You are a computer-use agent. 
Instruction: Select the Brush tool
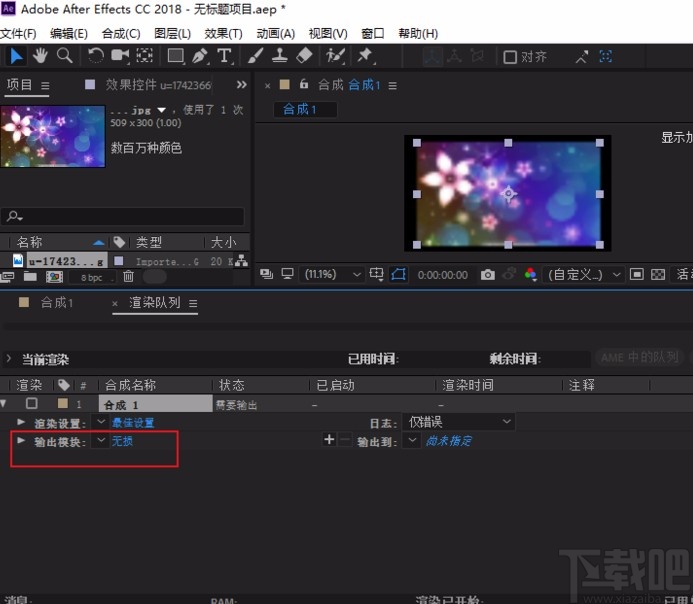[x=255, y=56]
